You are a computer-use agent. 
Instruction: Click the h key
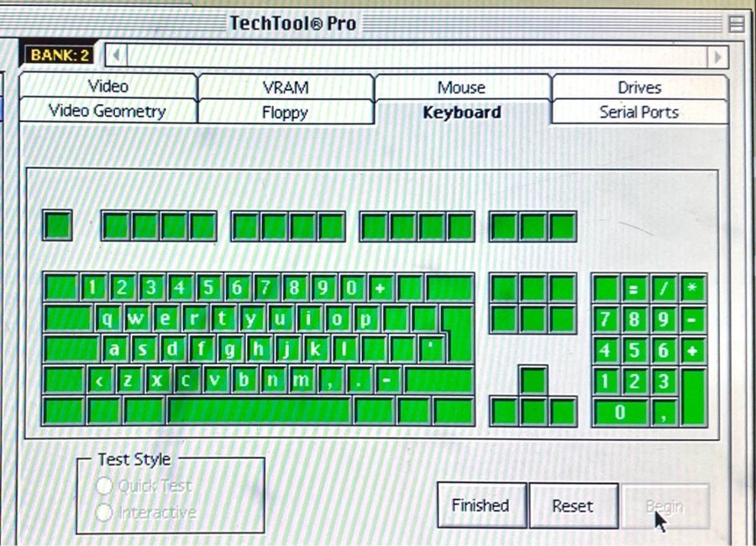259,349
